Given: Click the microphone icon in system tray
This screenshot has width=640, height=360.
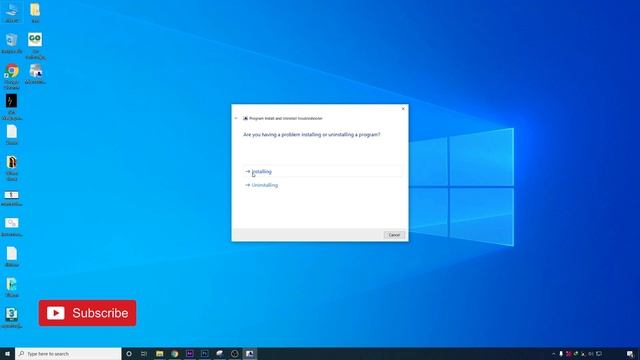Looking at the screenshot, I should [561, 353].
